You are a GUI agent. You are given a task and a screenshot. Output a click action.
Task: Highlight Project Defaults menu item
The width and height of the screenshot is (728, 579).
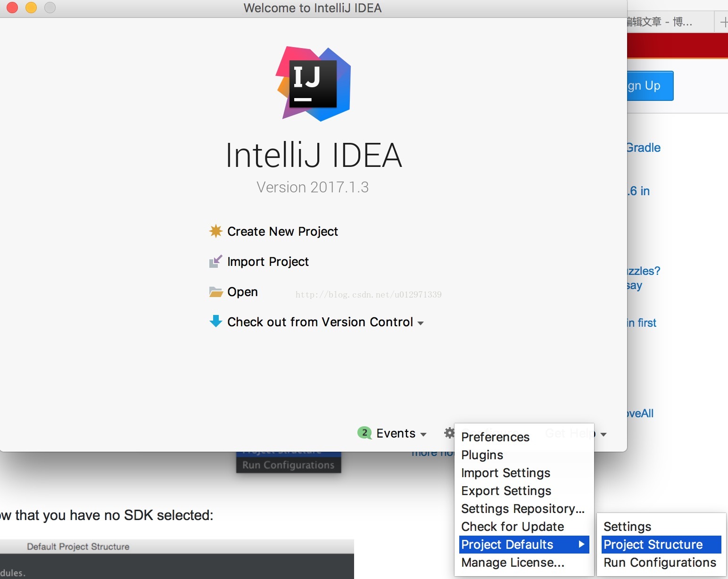(x=523, y=545)
